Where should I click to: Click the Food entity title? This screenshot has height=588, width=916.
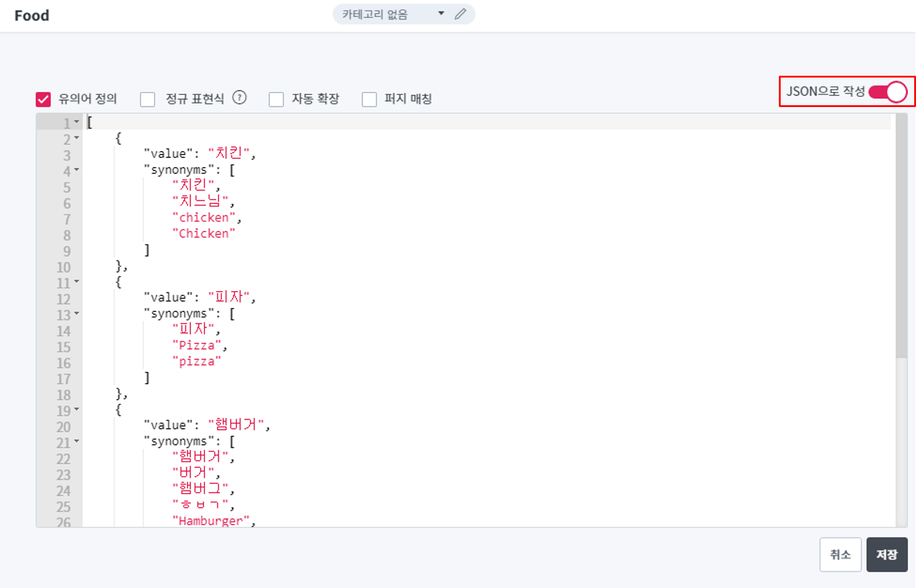point(32,16)
